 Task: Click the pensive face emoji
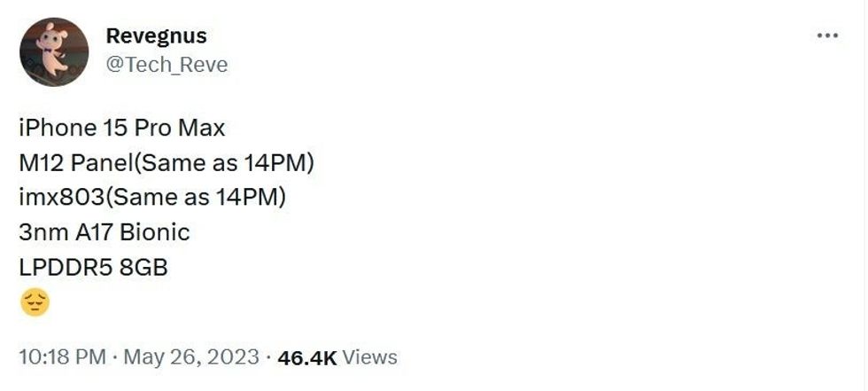pyautogui.click(x=34, y=303)
